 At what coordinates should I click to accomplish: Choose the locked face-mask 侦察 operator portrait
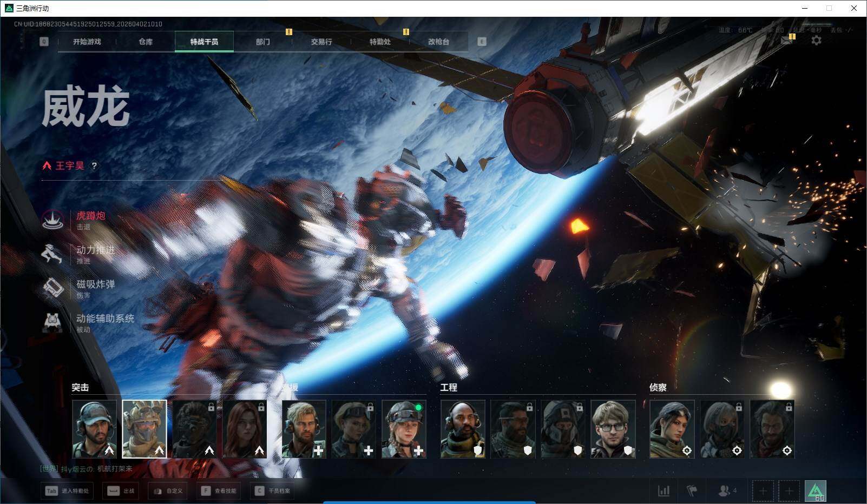(722, 429)
